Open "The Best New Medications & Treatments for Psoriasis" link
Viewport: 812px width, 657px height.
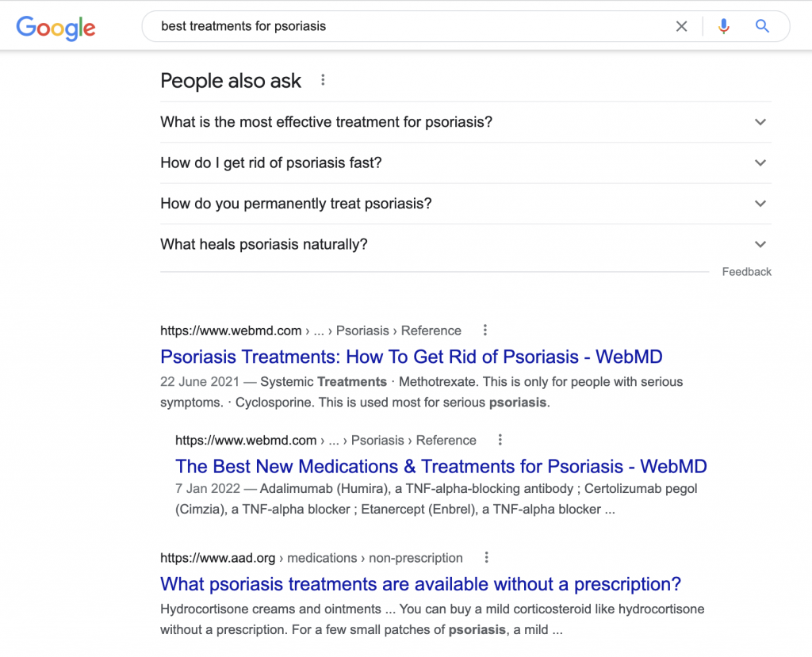click(x=441, y=467)
